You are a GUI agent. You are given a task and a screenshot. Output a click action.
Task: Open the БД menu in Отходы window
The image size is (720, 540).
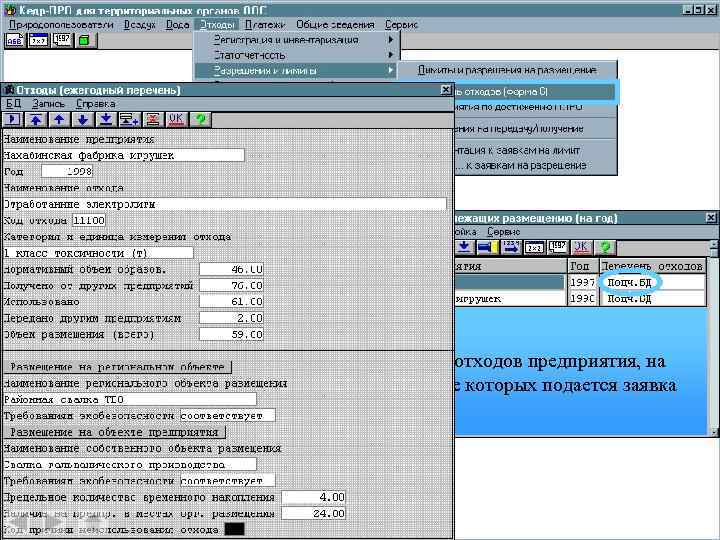point(14,104)
